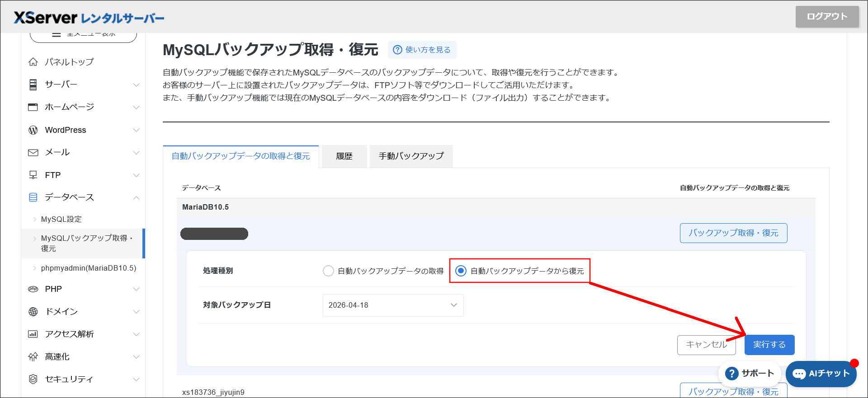The height and width of the screenshot is (398, 868).
Task: Click the 高速化 speed icon
Action: click(x=33, y=357)
